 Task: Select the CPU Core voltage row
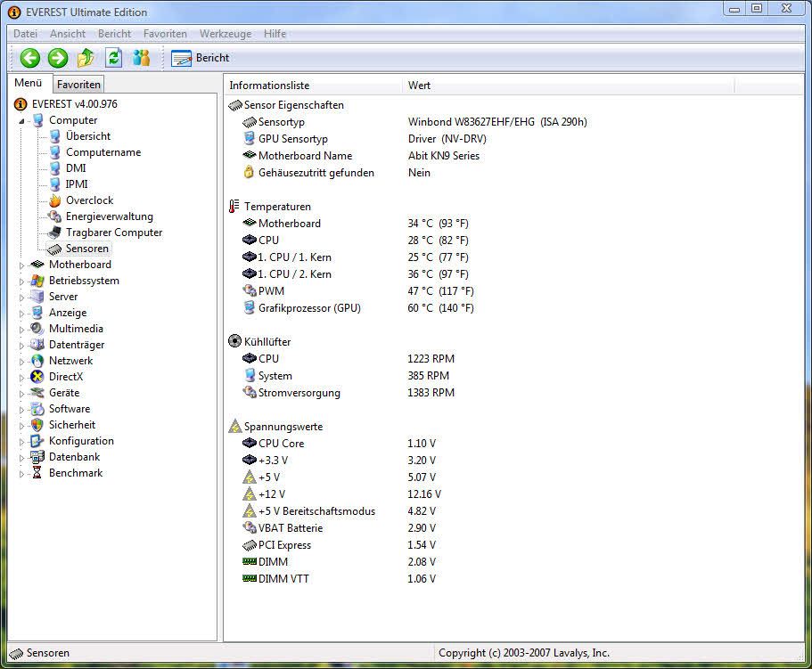340,444
